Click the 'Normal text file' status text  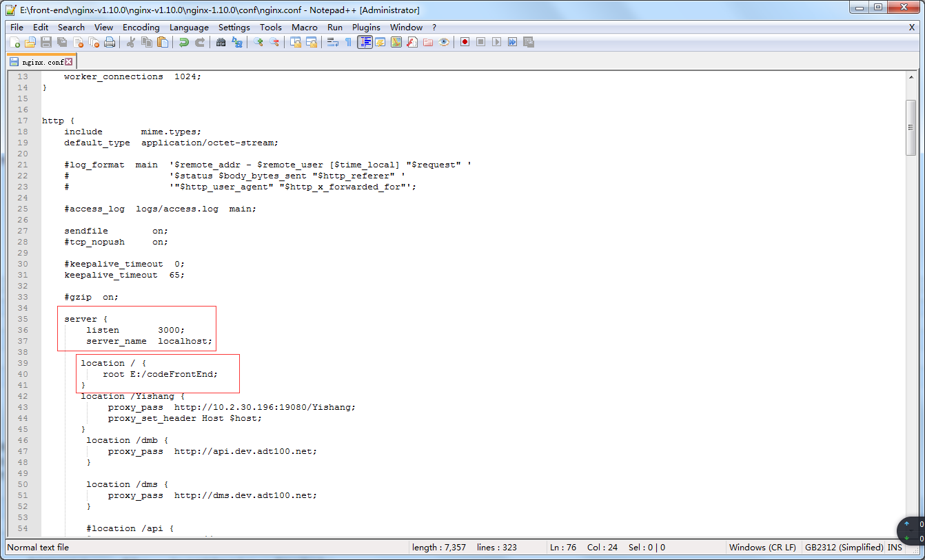pyautogui.click(x=38, y=548)
